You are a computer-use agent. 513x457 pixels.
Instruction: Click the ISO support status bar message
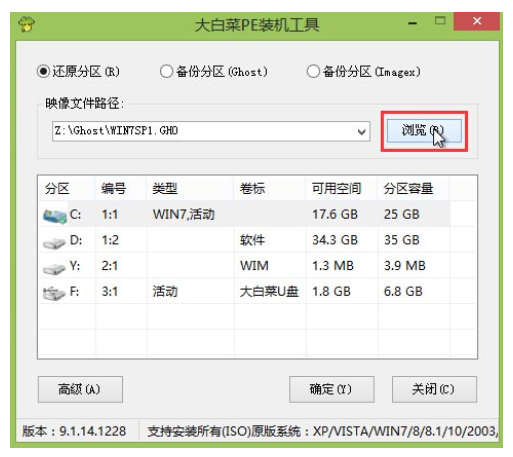[x=323, y=431]
